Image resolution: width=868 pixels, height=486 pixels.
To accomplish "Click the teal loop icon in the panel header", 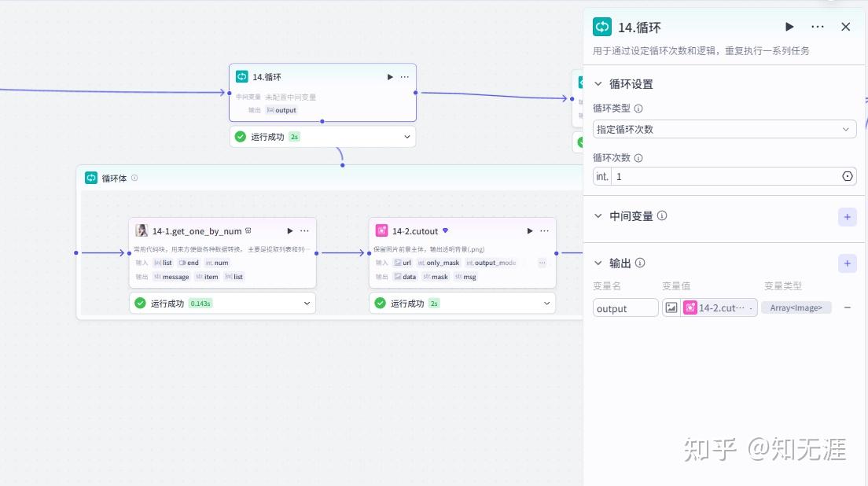I will point(601,27).
